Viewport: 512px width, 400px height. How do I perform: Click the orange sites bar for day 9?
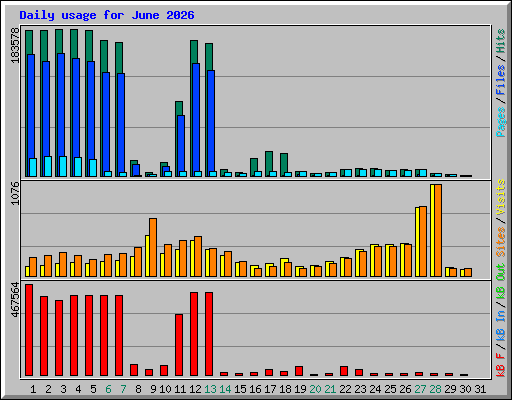153,247
